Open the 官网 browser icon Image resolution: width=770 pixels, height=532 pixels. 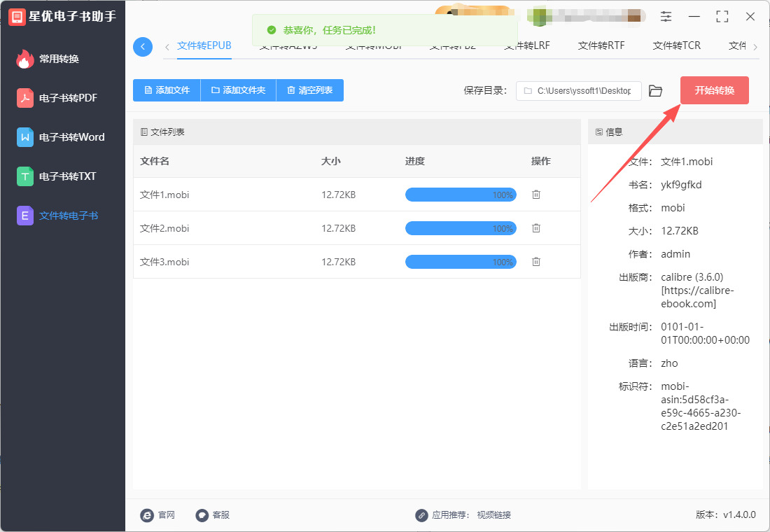(x=147, y=514)
